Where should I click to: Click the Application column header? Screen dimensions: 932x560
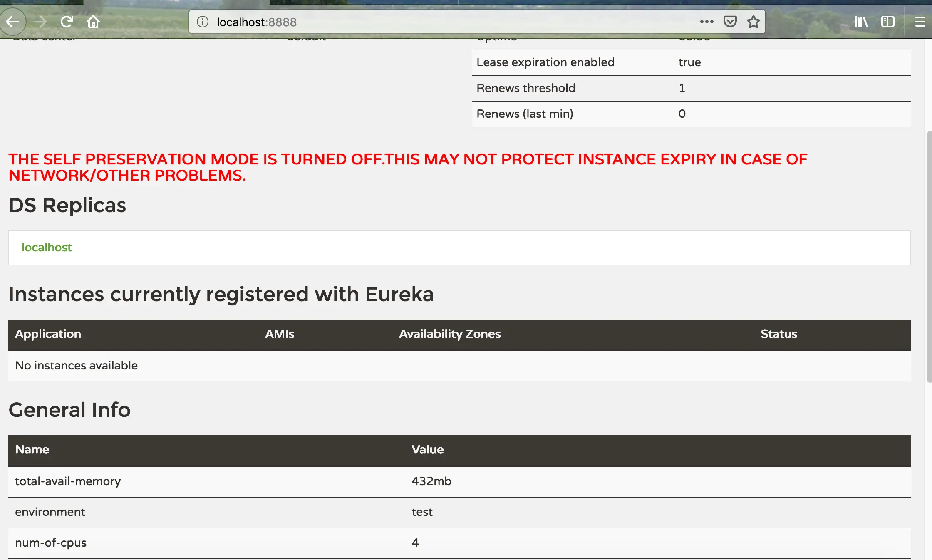coord(48,334)
